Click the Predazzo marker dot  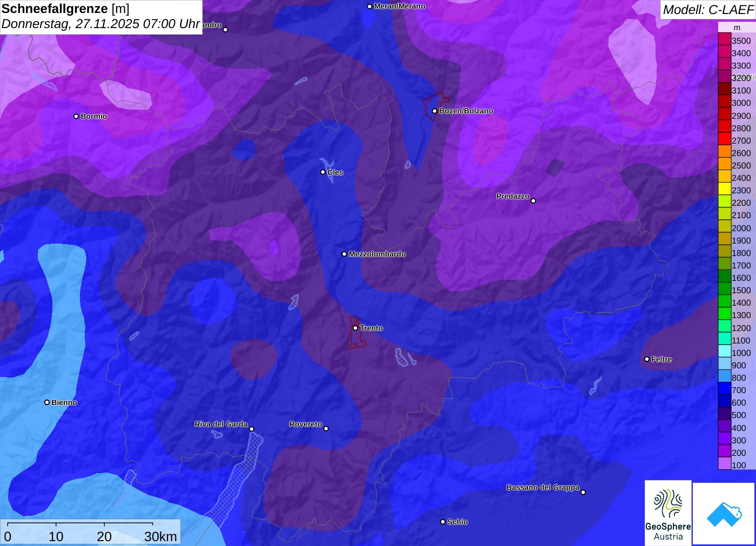click(533, 201)
